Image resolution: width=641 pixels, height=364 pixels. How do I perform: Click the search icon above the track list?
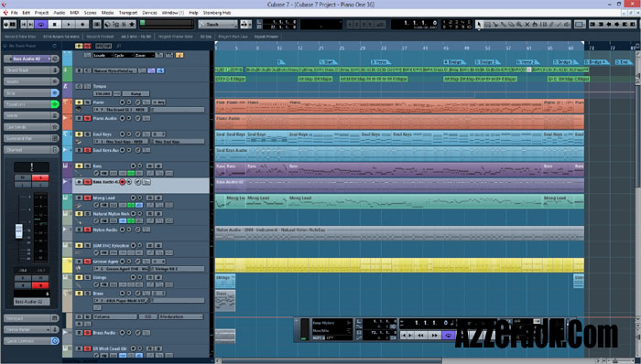(x=119, y=46)
